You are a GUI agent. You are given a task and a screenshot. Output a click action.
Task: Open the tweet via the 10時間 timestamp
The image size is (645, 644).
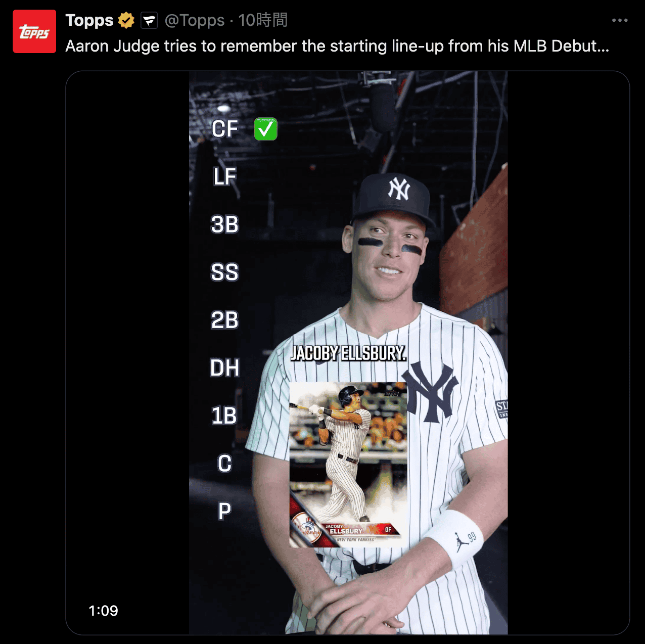click(263, 20)
